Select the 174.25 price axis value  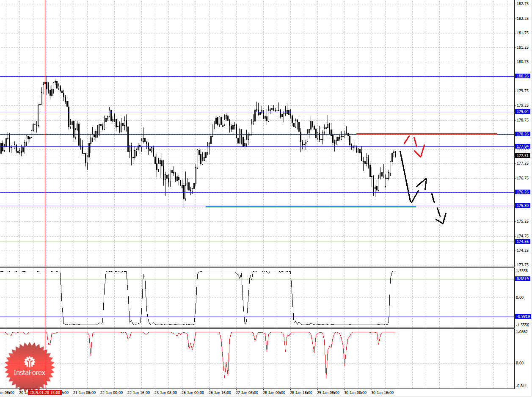coord(524,251)
